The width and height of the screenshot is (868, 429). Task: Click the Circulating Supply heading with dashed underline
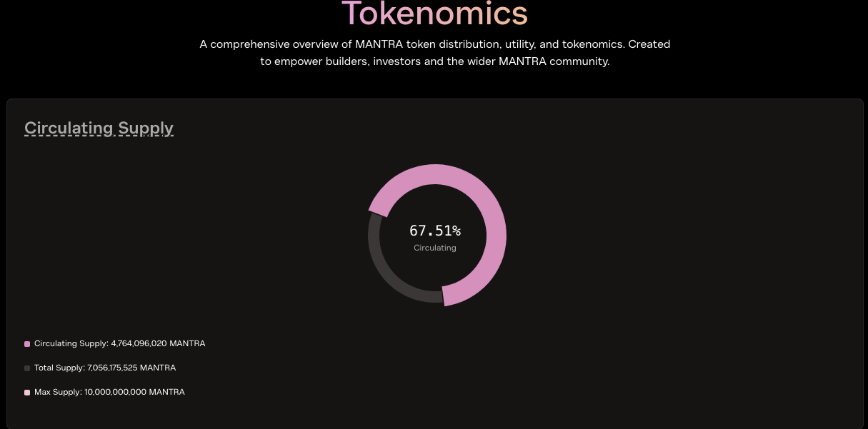point(99,128)
